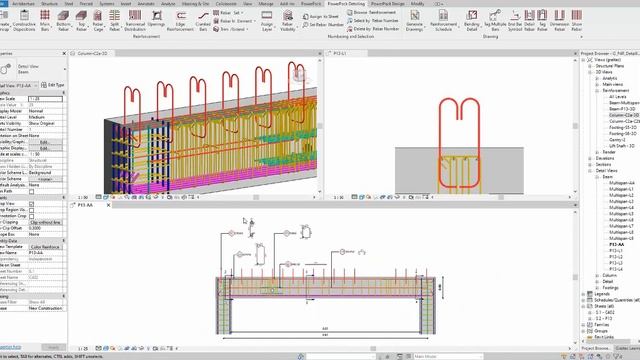Viewport: 640px width, 360px height.
Task: Toggle the Sun Path checkbox
Action: [x=31, y=191]
